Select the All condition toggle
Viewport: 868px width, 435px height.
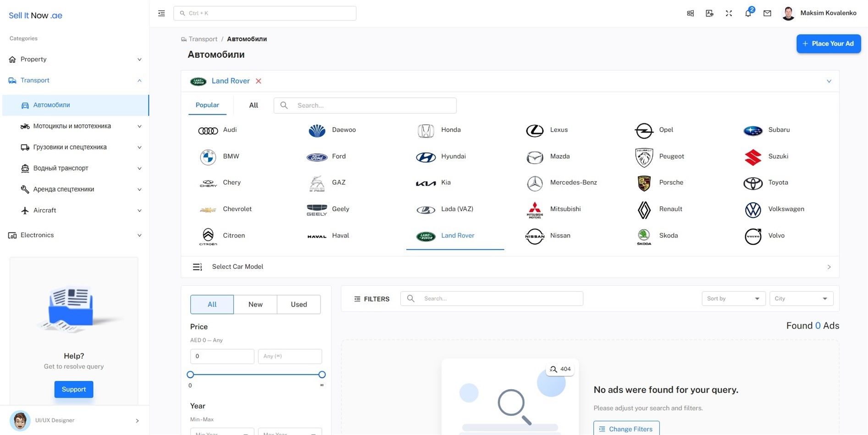(212, 304)
